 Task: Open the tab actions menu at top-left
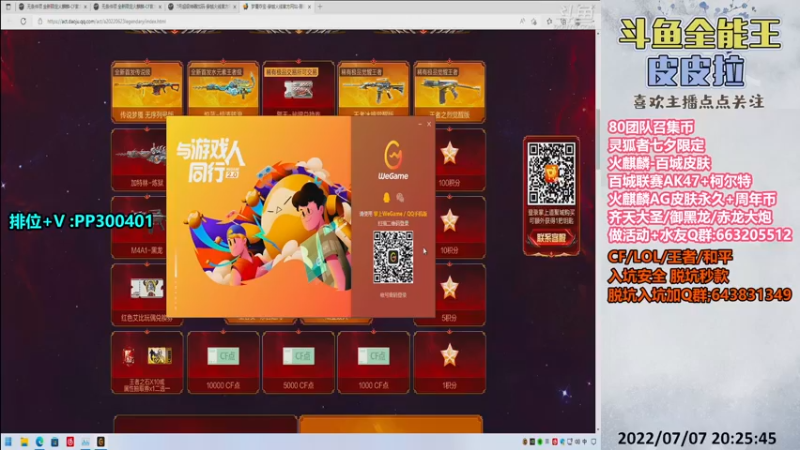point(8,7)
